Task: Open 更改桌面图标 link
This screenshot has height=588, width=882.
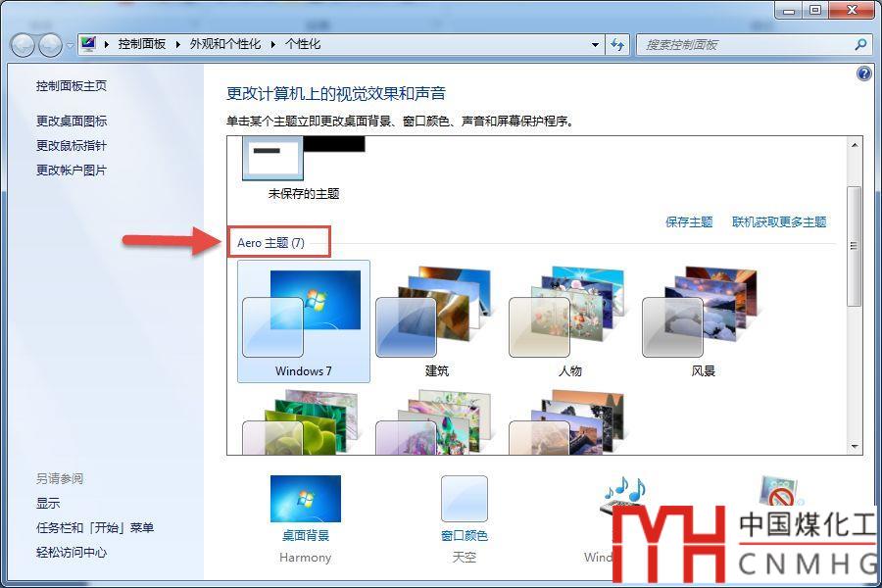Action: [x=72, y=121]
